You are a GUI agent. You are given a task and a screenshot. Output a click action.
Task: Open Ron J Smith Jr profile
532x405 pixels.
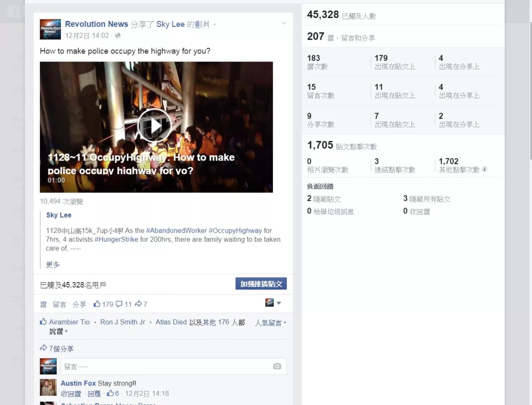123,322
